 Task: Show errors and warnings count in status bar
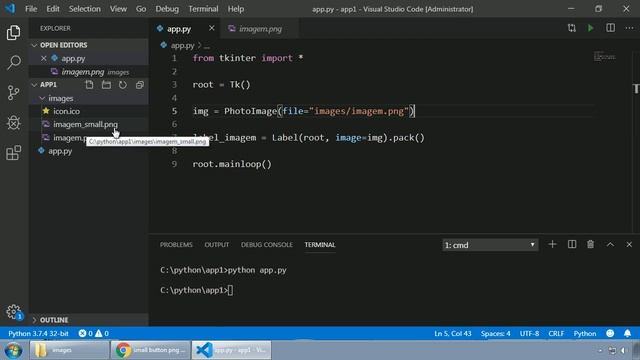tap(93, 333)
